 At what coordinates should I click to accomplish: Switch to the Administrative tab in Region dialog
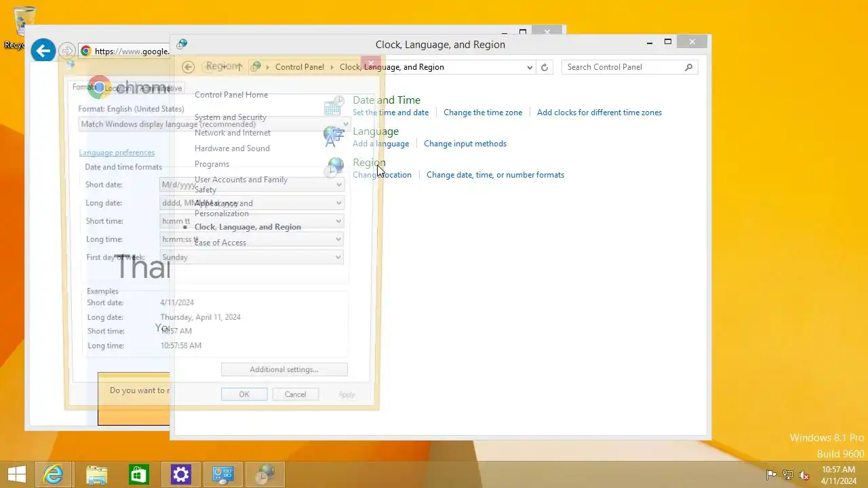[x=160, y=88]
